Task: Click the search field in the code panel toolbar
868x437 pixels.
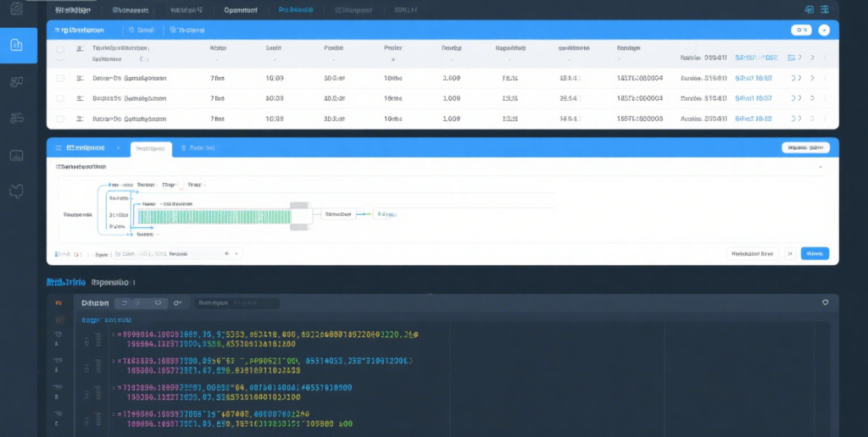Action: (x=236, y=302)
